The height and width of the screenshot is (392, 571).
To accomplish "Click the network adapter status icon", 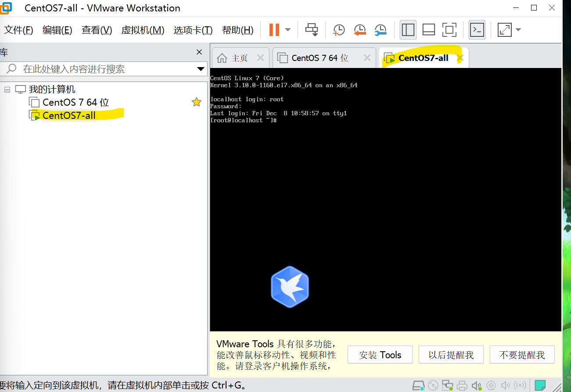I will 447,385.
